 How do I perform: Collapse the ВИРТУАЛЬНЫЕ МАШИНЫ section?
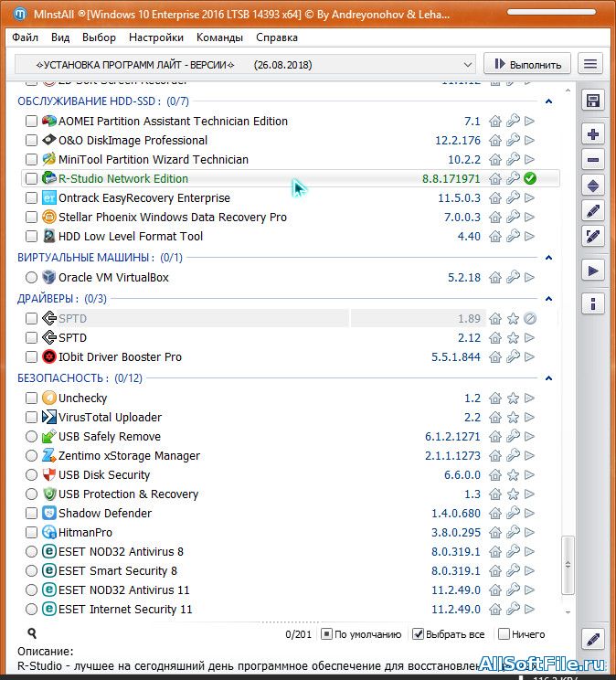coord(548,258)
